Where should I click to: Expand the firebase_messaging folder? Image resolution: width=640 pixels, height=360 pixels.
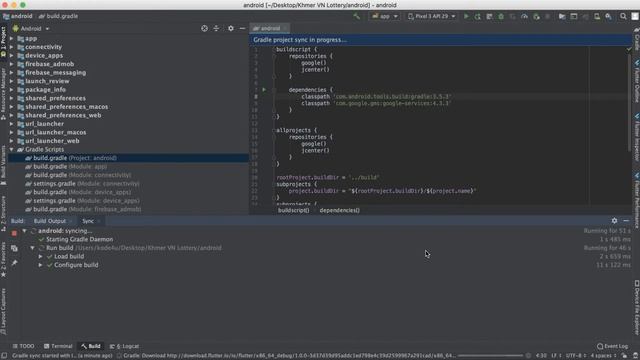(x=11, y=73)
